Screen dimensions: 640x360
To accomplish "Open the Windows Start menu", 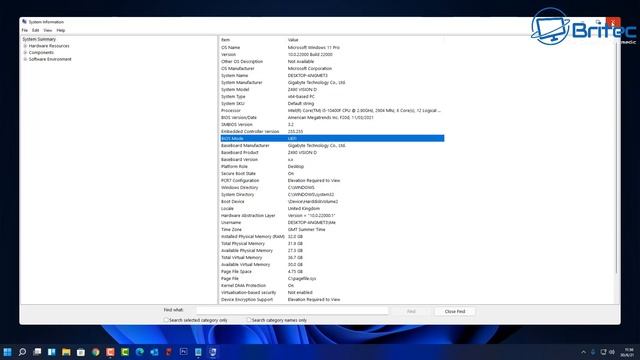I will pos(7,352).
